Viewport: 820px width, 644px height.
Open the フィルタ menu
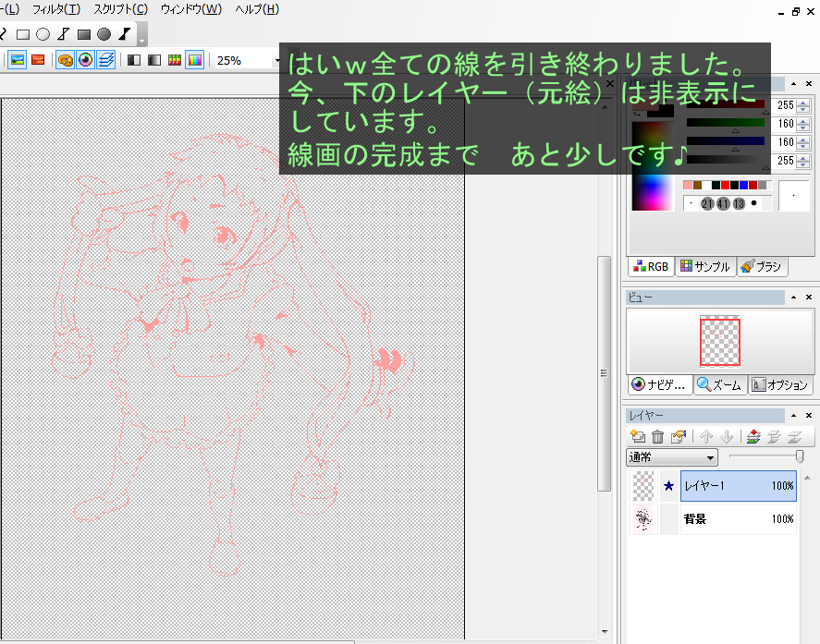55,9
